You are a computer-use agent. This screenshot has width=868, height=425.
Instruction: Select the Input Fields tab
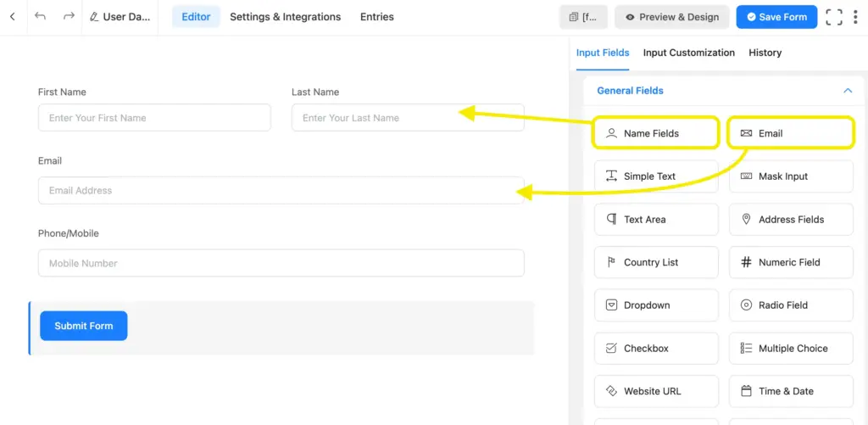pyautogui.click(x=603, y=53)
